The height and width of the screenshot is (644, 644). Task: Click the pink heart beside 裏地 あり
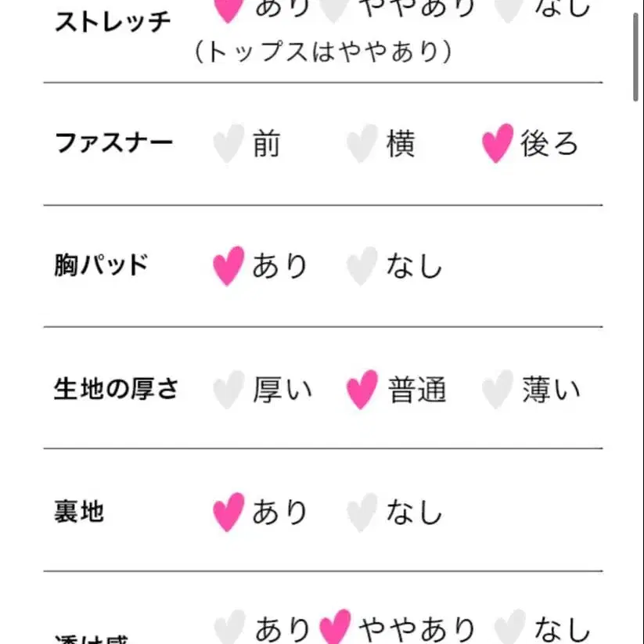click(x=228, y=513)
